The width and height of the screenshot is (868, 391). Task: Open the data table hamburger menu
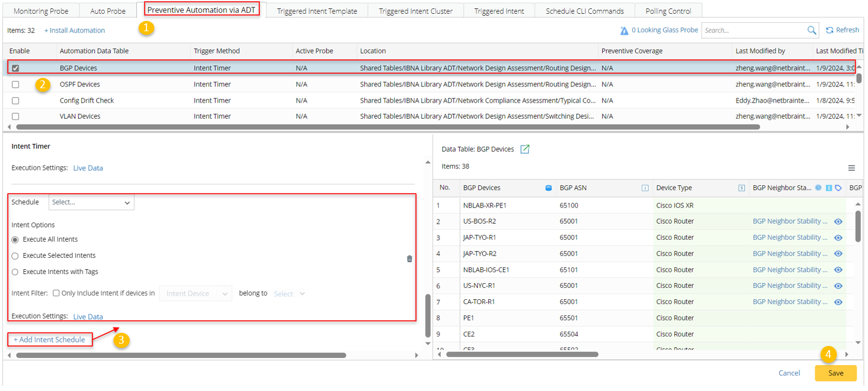pos(851,169)
